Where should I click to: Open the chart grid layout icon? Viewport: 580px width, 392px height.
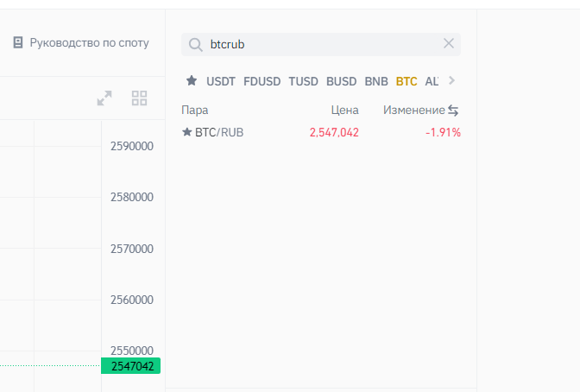tap(140, 98)
